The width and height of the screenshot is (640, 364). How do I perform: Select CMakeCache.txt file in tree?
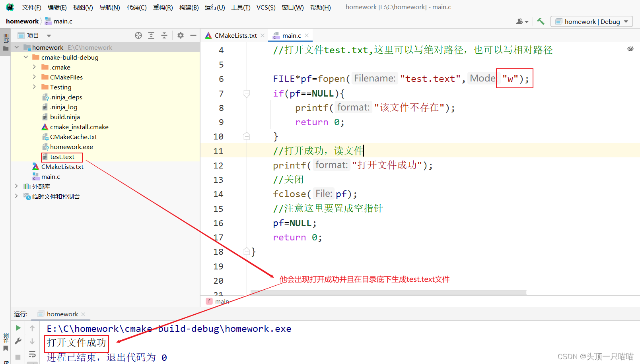coord(70,137)
